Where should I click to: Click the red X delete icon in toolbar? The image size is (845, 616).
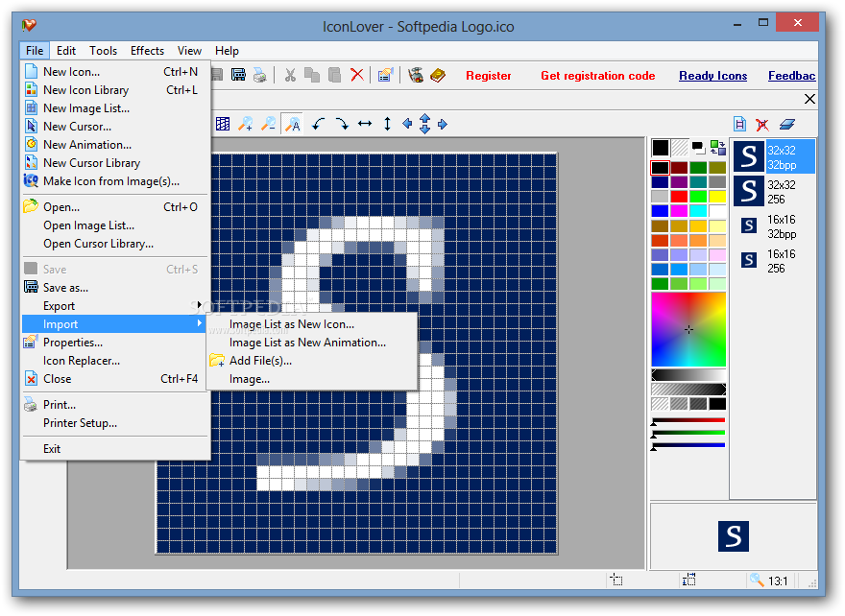(357, 75)
